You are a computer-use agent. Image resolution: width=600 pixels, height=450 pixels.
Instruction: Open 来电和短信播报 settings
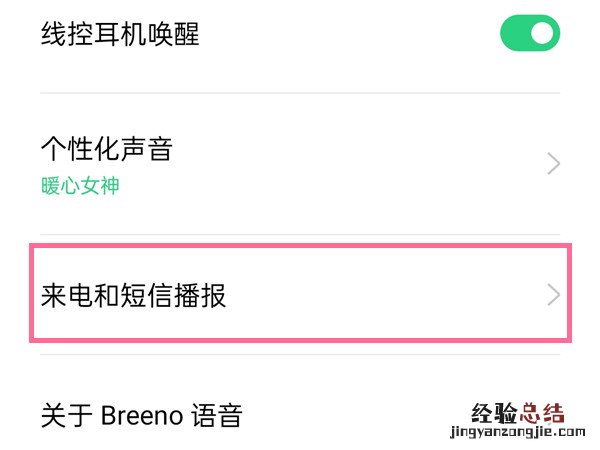point(300,295)
